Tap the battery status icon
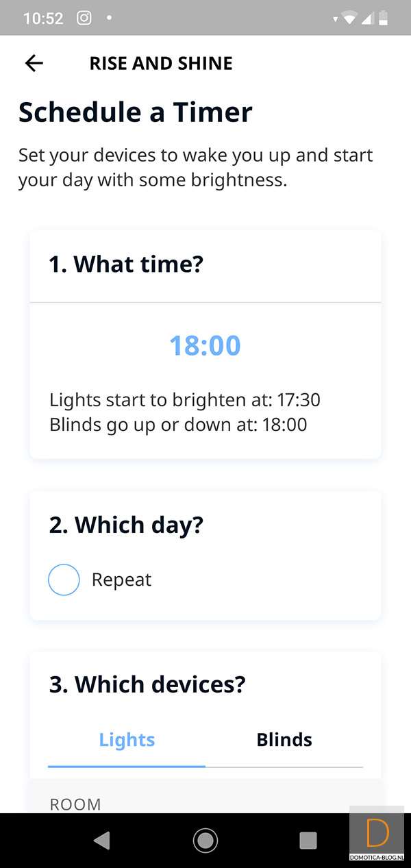The image size is (411, 868). point(384,18)
